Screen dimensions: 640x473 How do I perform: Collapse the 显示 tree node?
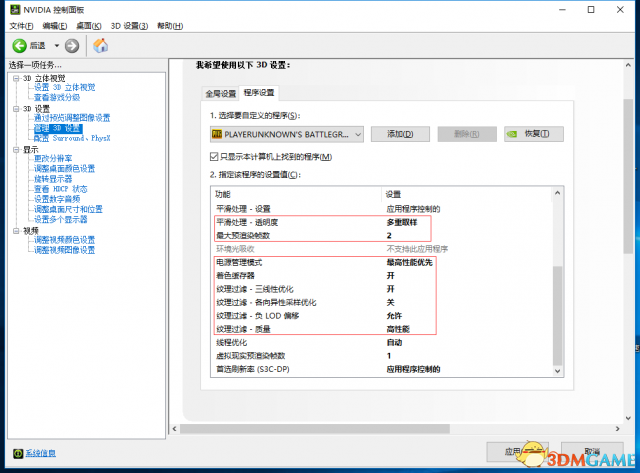(x=14, y=149)
